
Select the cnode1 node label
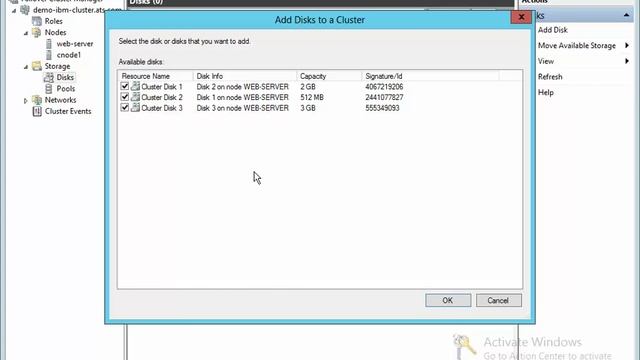pos(69,55)
